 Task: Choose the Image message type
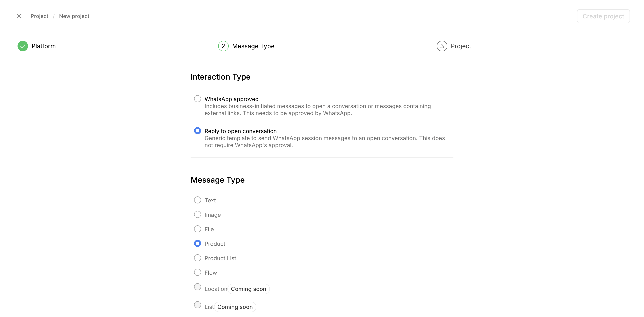[x=198, y=214]
